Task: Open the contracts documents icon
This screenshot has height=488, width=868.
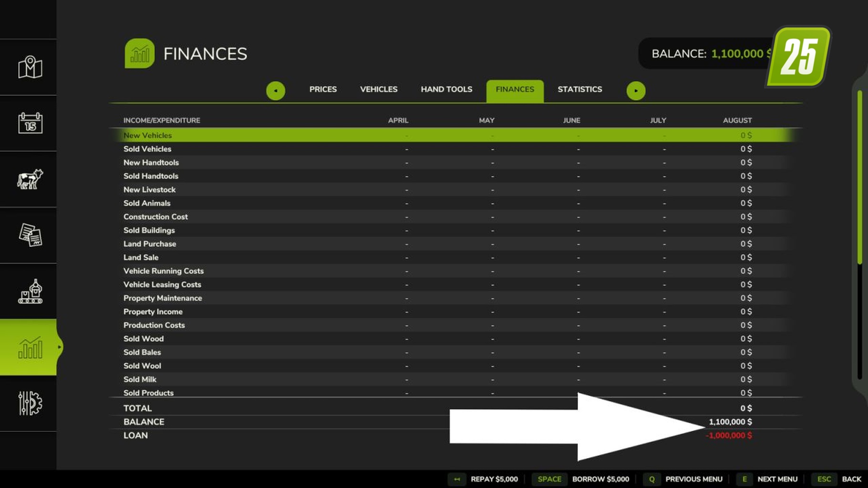Action: tap(30, 235)
